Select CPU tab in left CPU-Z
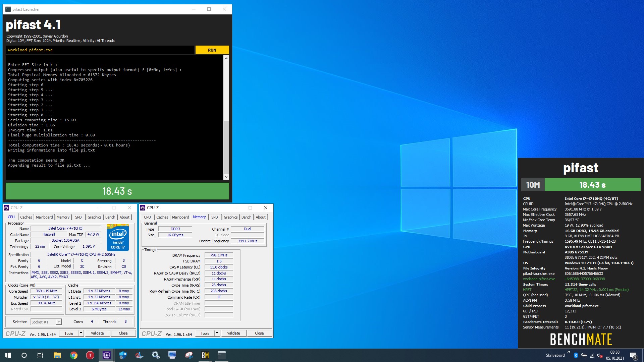 coord(11,217)
